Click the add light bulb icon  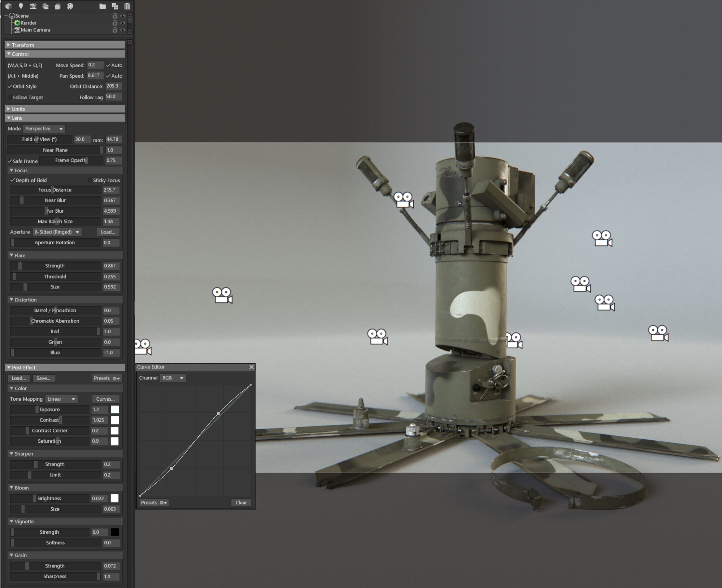click(x=21, y=6)
